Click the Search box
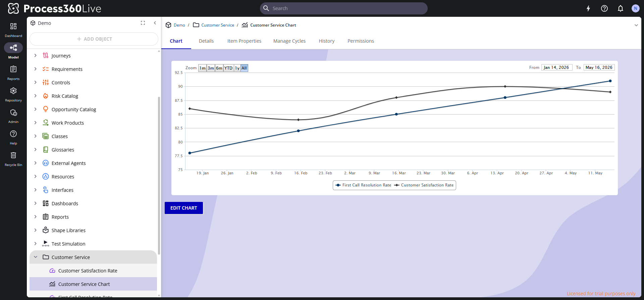This screenshot has height=300, width=644. [x=344, y=8]
